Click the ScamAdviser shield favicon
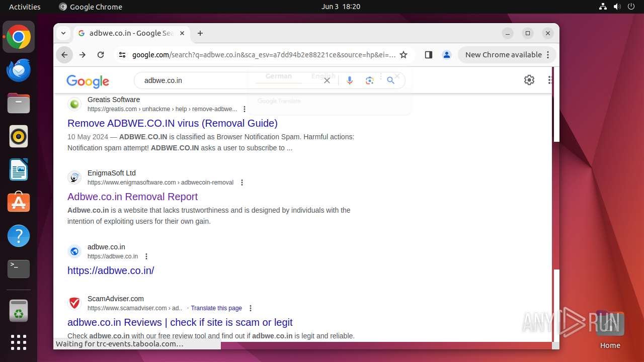The width and height of the screenshot is (644, 362). (74, 303)
